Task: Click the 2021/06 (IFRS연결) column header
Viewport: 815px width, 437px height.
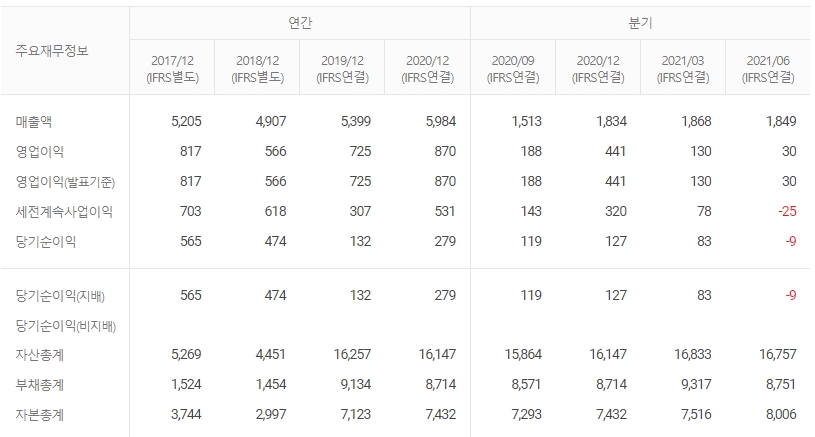Action: coord(768,69)
